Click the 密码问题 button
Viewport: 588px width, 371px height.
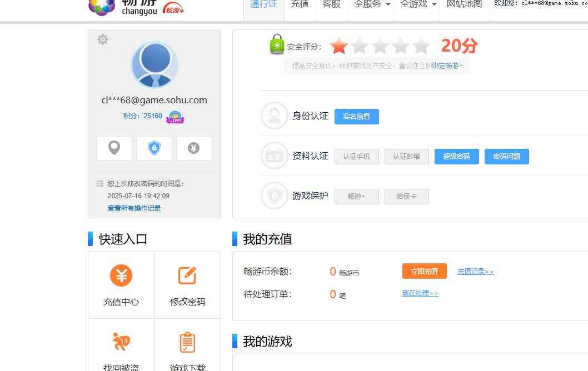coord(507,157)
